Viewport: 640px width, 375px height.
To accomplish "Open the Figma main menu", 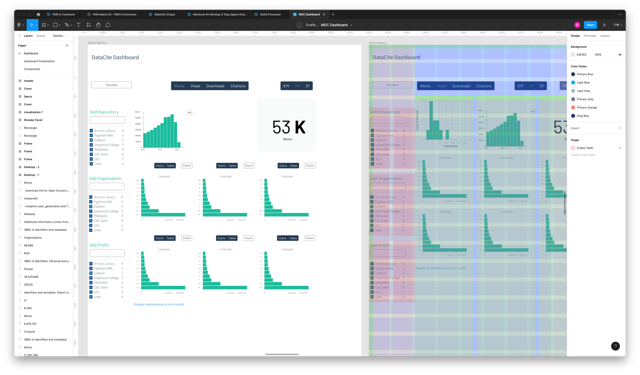I will coord(20,25).
